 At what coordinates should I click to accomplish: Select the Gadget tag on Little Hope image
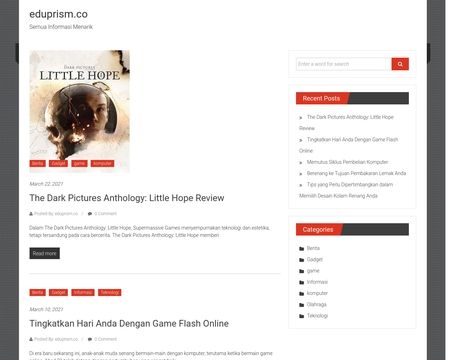(x=58, y=163)
